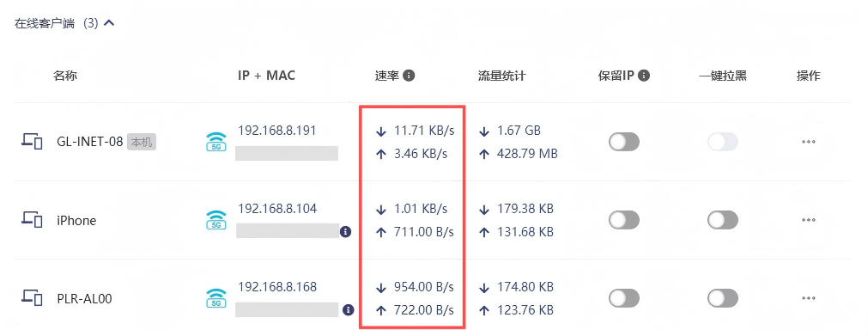This screenshot has height=336, width=868.
Task: Open three-dot actions menu for iPhone
Action: (x=809, y=220)
